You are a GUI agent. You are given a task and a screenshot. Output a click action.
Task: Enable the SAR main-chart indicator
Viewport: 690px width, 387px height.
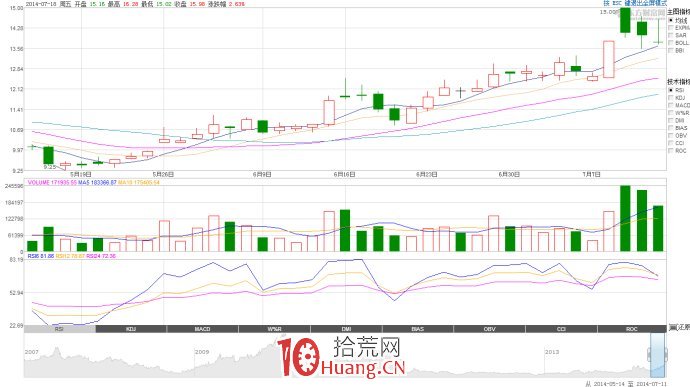(671, 35)
